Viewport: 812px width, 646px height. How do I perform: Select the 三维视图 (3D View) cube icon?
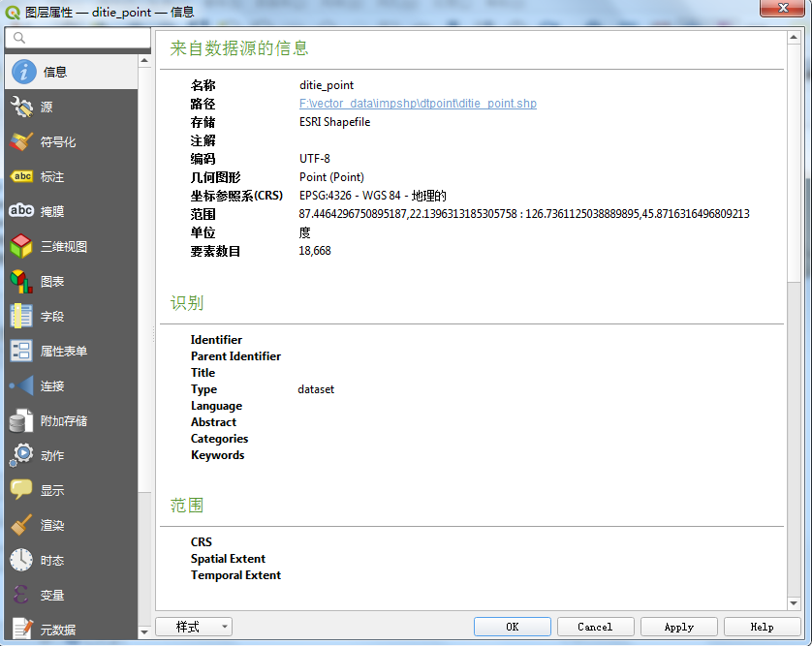tap(21, 246)
